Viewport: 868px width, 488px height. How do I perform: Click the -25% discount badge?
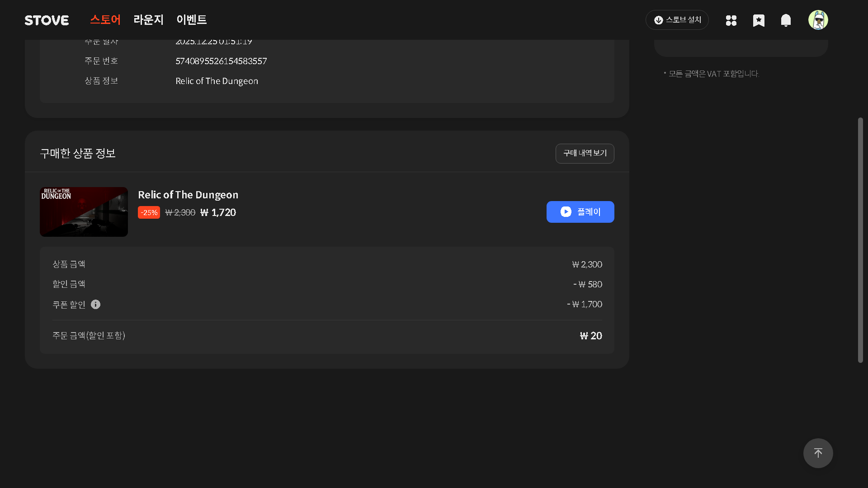(149, 212)
